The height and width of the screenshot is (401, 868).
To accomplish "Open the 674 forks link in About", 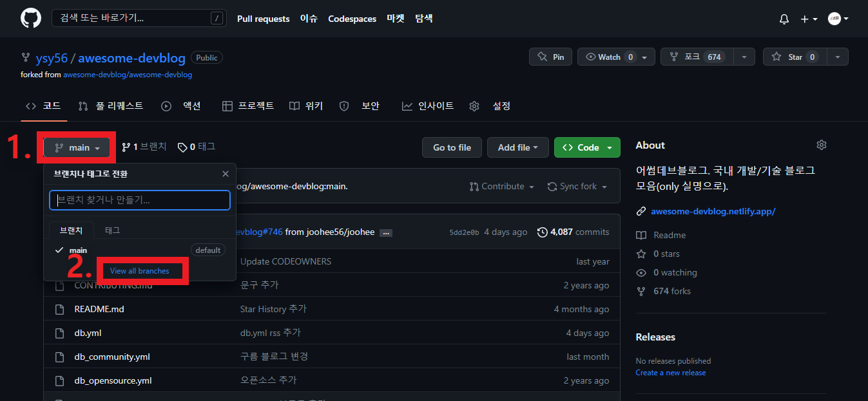I will point(663,291).
